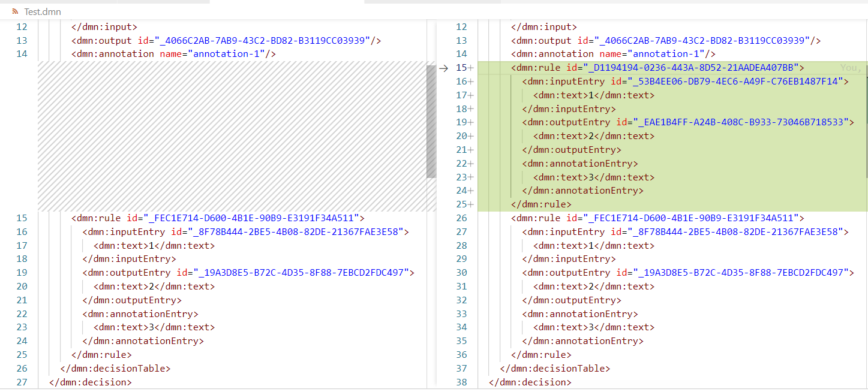Click the Test.dmn file type icon
This screenshot has width=868, height=392.
click(x=15, y=11)
